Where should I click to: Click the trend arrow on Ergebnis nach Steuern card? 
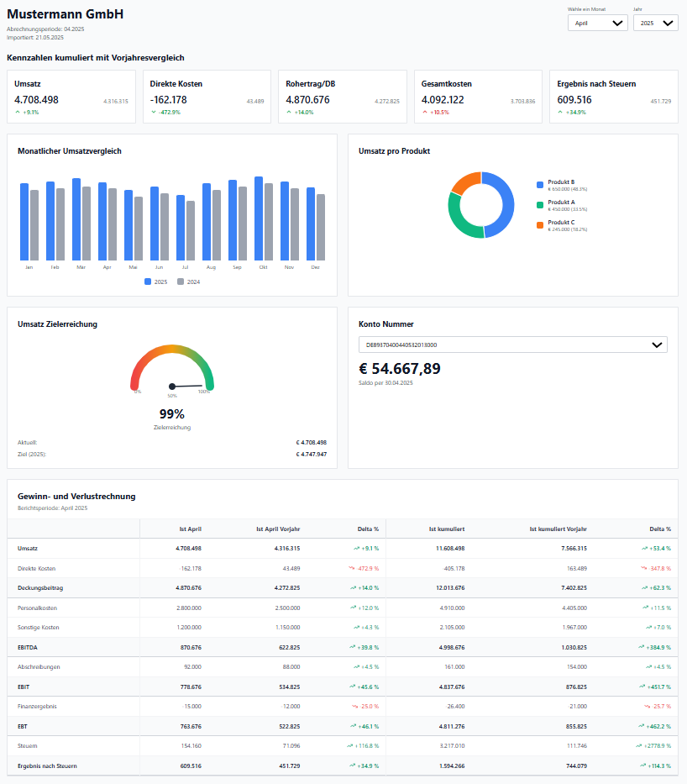(x=562, y=110)
